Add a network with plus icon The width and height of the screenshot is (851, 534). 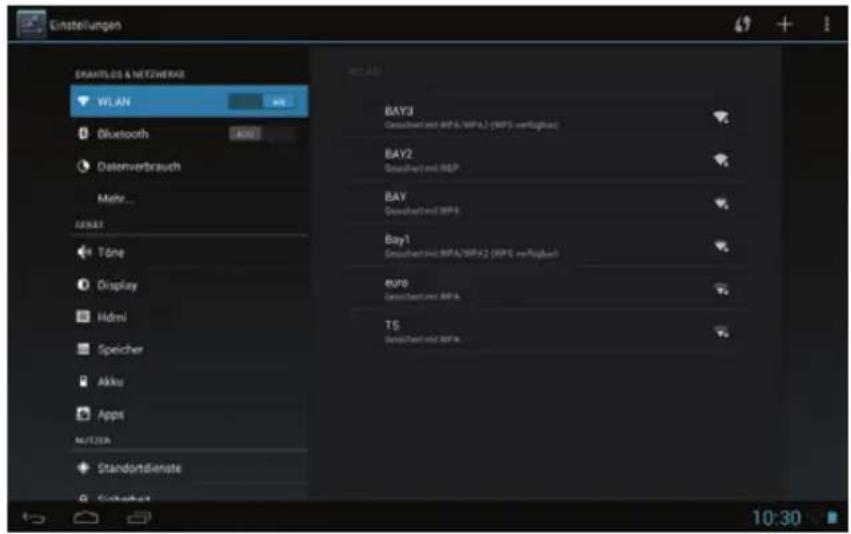[784, 24]
